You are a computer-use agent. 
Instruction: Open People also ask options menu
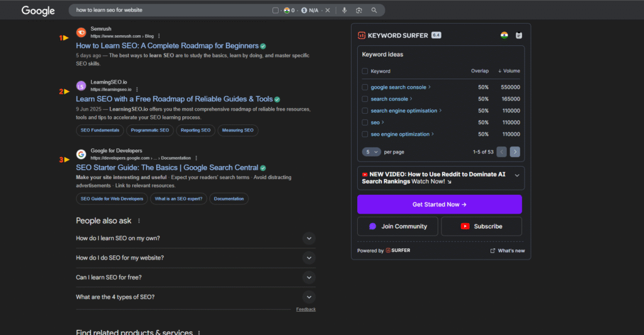click(139, 221)
